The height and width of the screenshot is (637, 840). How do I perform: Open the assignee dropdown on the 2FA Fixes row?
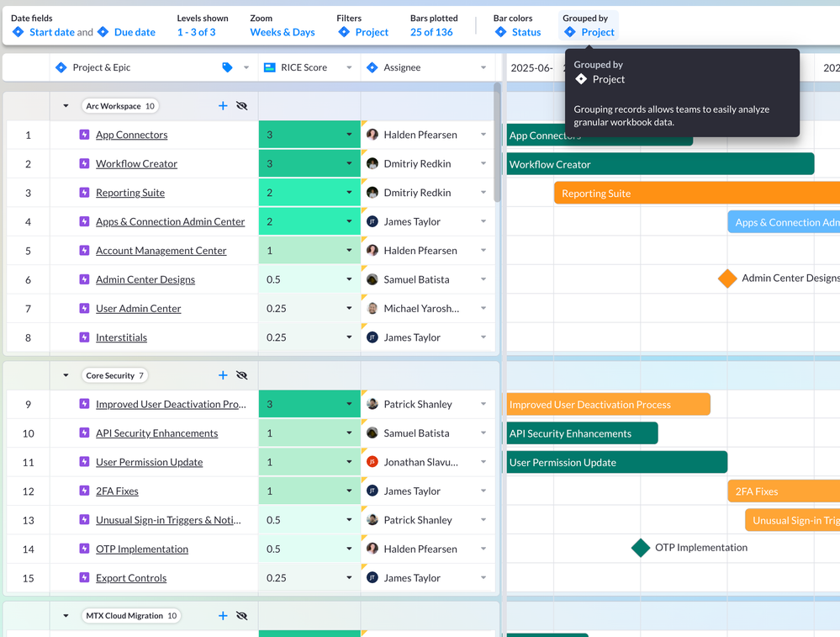click(x=483, y=491)
